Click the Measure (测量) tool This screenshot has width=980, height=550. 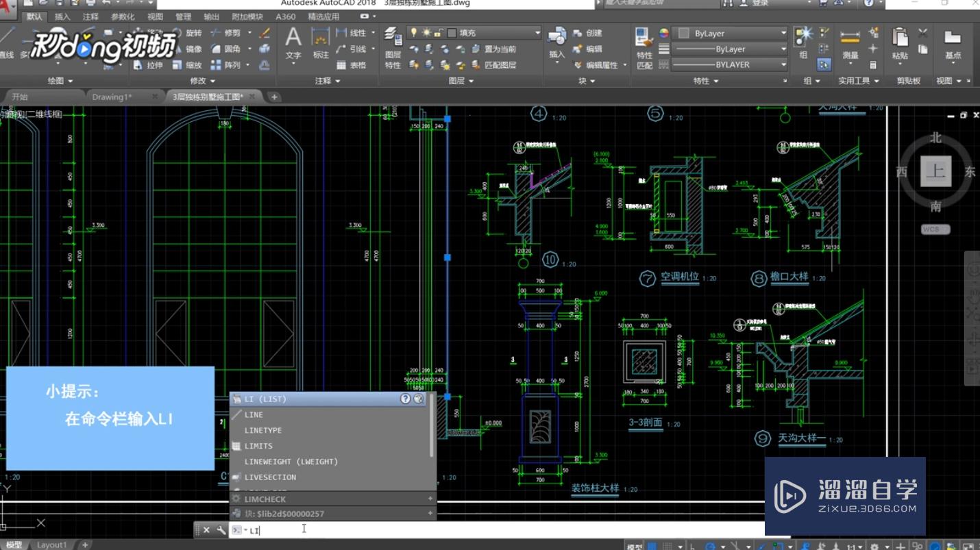pos(850,42)
